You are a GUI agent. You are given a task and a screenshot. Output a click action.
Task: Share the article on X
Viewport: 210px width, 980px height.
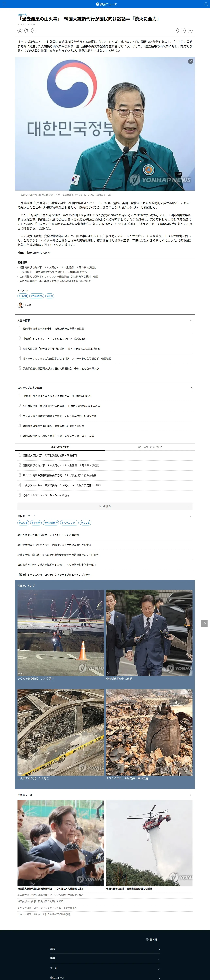[x=183, y=30]
